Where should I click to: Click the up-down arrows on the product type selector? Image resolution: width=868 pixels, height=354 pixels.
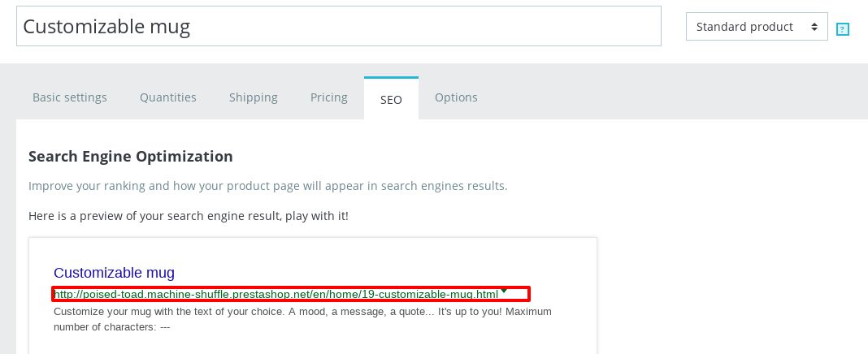[x=814, y=27]
